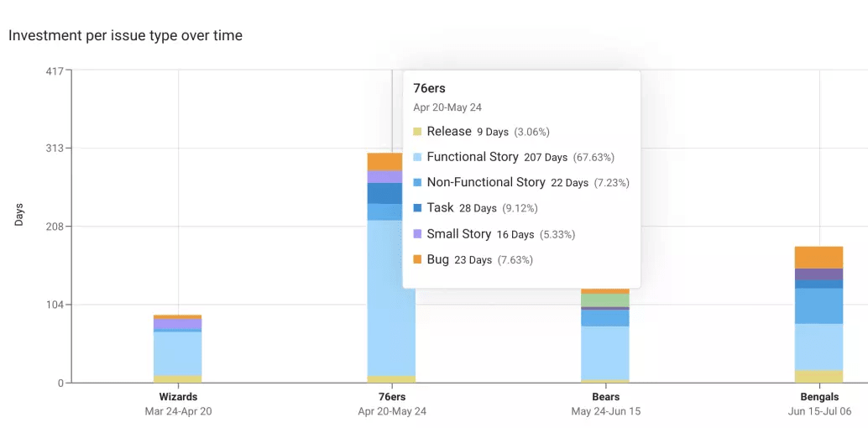This screenshot has height=428, width=868.
Task: Click the Release yellow legend swatch
Action: point(417,132)
